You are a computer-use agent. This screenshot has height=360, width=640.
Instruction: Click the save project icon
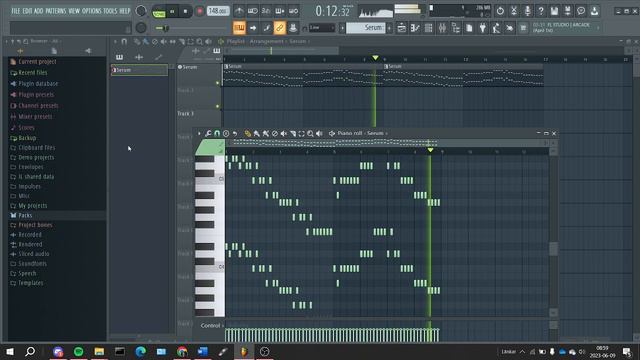[554, 11]
